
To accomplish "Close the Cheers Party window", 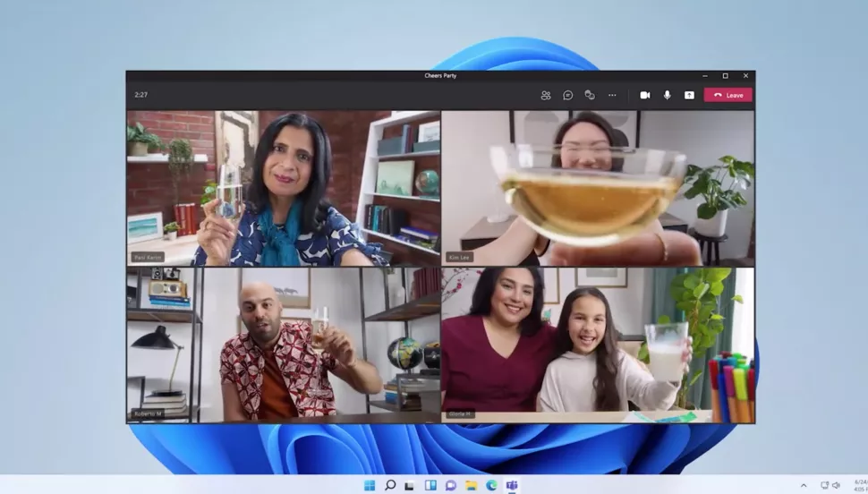I will tap(745, 76).
